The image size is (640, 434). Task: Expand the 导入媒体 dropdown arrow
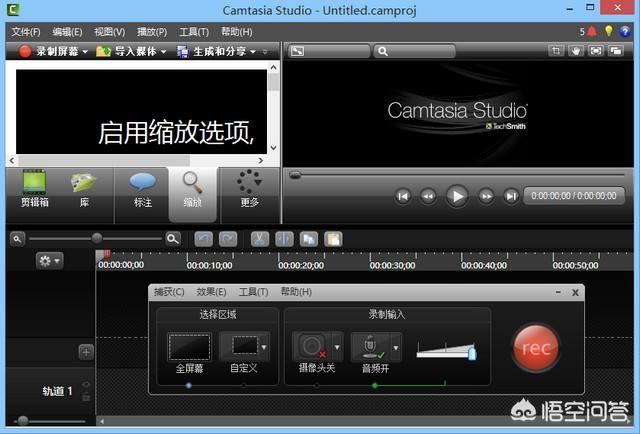[x=164, y=52]
